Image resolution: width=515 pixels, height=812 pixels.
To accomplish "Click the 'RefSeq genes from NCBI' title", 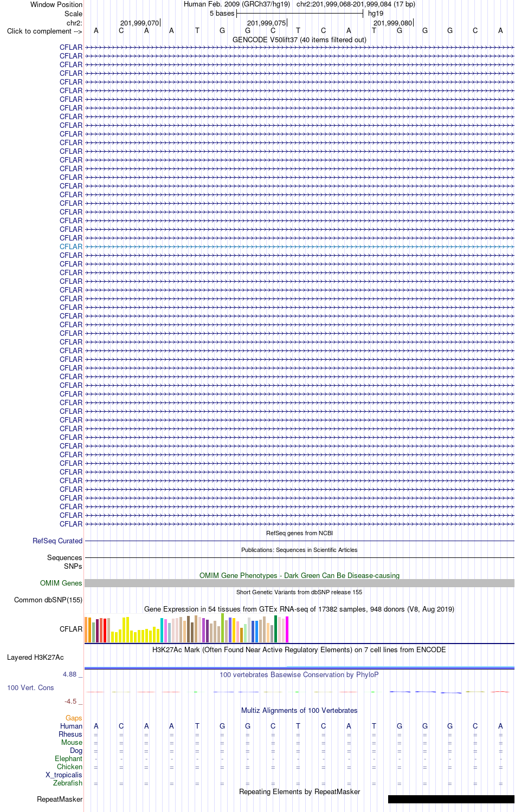I will [299, 533].
